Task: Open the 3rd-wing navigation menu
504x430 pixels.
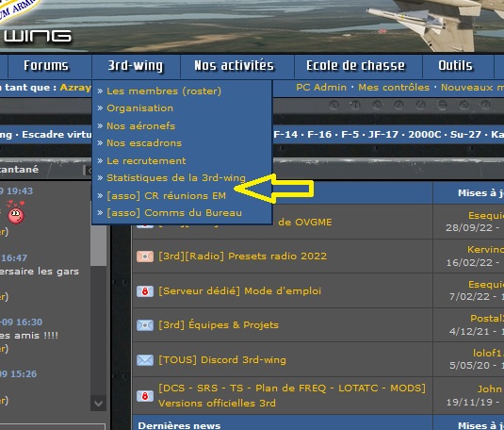Action: (x=136, y=66)
